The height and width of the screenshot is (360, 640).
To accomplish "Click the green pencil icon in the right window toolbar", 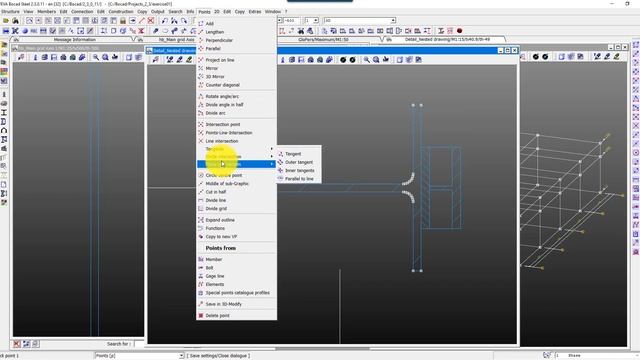I will point(616,57).
